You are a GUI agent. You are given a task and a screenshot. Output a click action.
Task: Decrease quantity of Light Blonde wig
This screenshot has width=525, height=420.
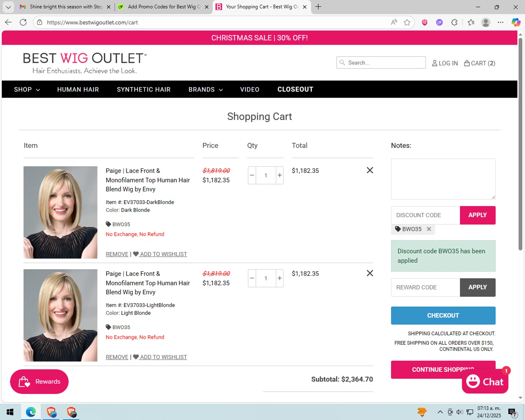pos(252,278)
